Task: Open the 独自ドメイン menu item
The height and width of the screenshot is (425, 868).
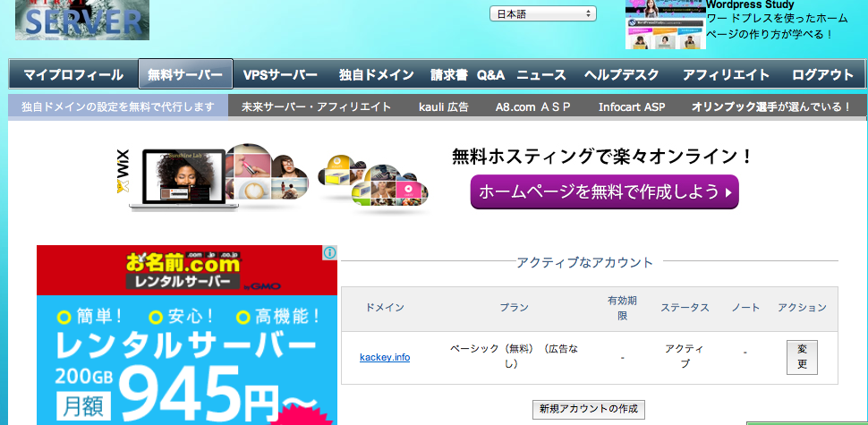Action: tap(376, 74)
